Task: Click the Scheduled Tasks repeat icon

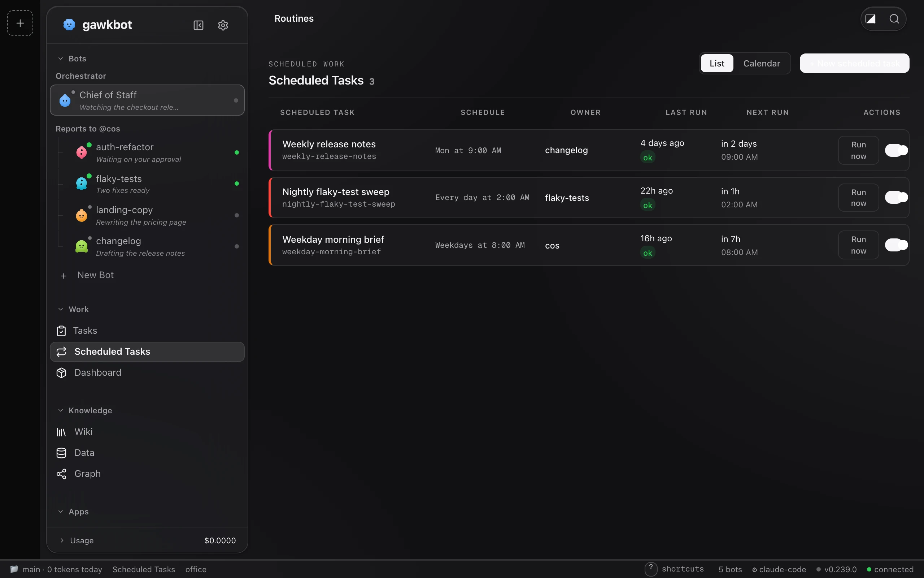Action: [x=61, y=352]
